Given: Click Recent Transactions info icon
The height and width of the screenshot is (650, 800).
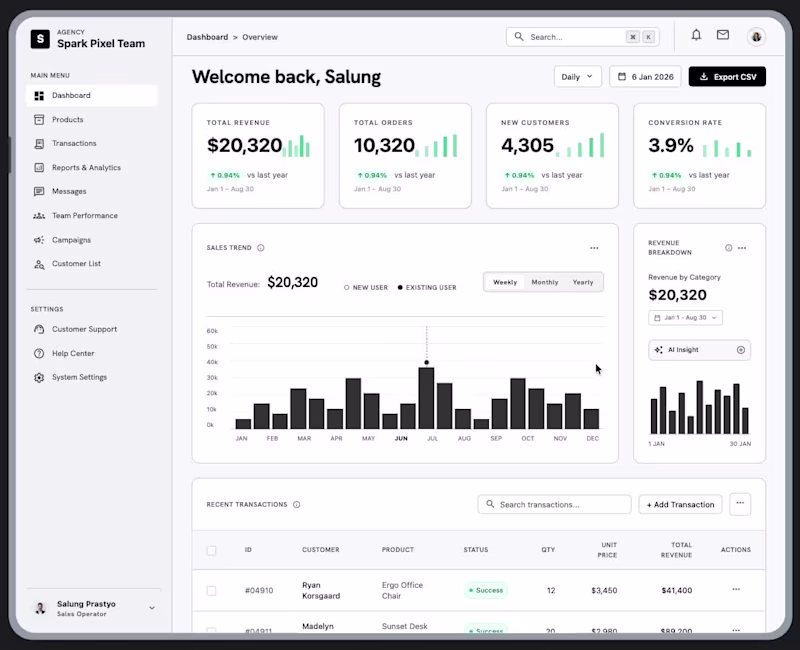Looking at the screenshot, I should (x=296, y=505).
